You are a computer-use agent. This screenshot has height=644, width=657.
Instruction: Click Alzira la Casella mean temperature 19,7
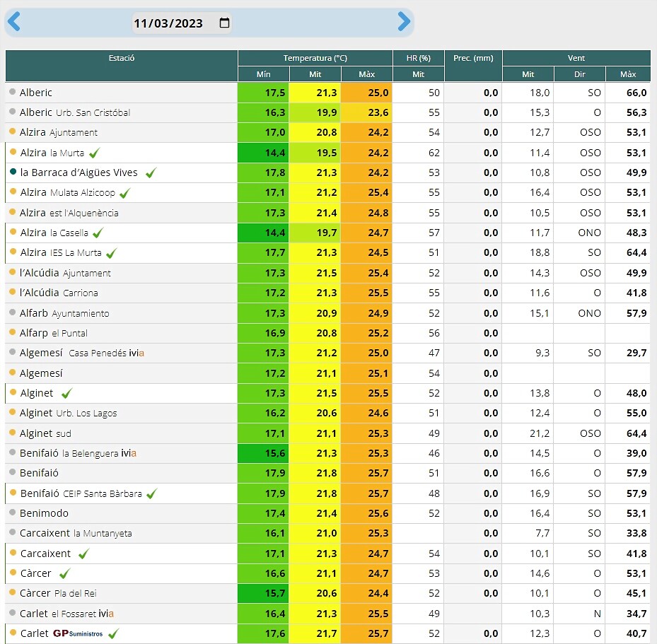315,233
